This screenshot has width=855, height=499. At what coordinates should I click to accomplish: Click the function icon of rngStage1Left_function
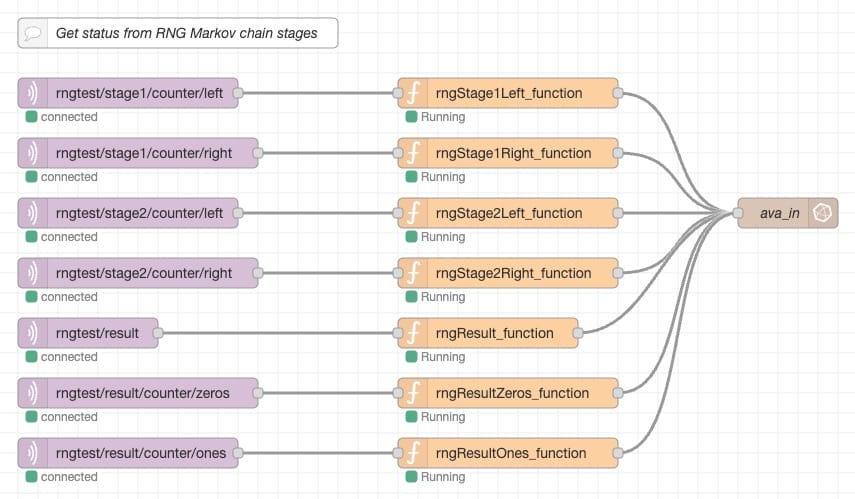414,93
